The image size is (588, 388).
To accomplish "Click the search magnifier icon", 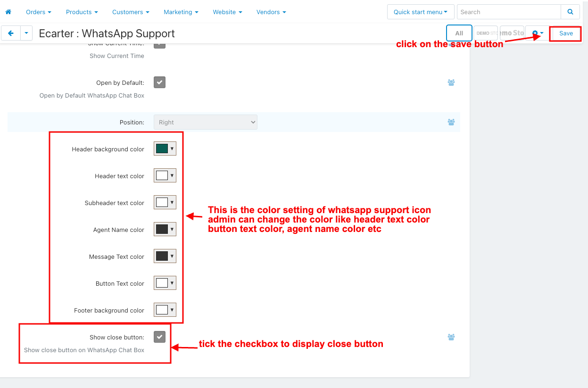I will [571, 12].
